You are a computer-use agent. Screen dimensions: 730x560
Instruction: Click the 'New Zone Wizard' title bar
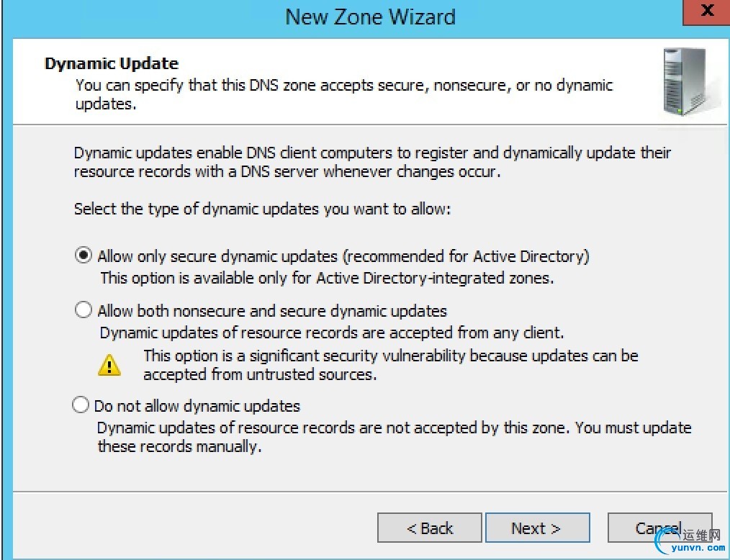click(x=370, y=17)
